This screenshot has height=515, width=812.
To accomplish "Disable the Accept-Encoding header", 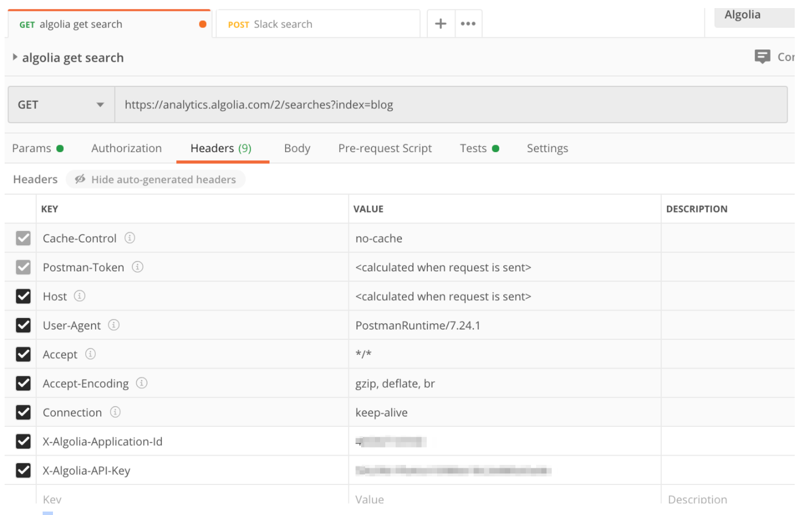I will [x=22, y=383].
